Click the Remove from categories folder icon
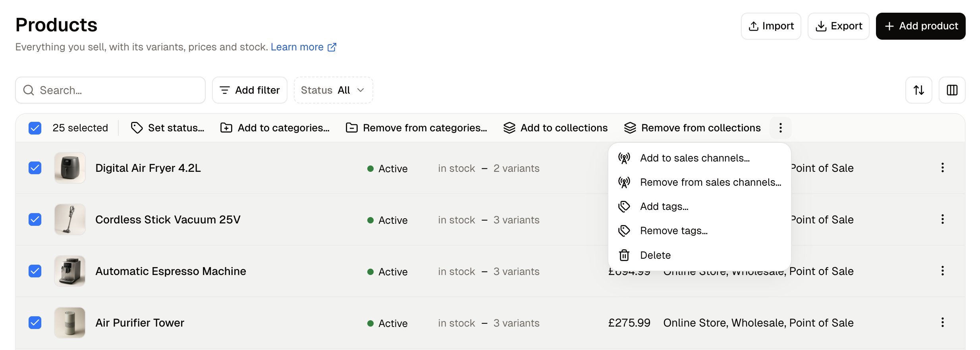 (351, 128)
